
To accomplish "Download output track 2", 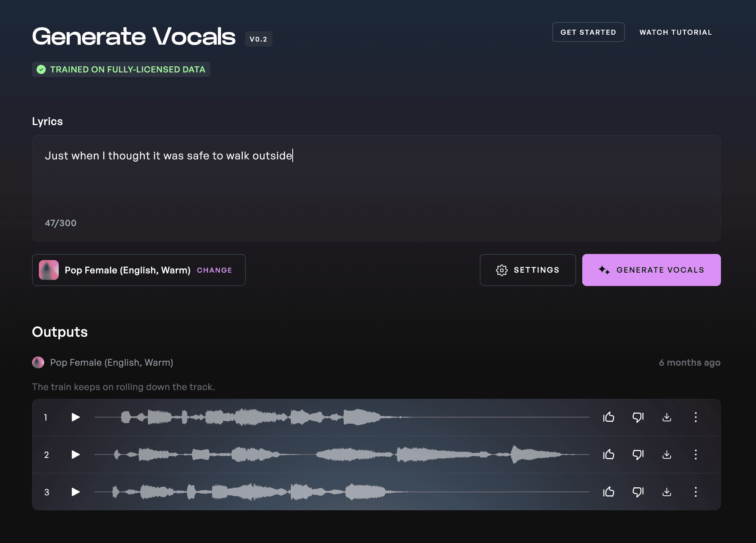I will [x=667, y=455].
